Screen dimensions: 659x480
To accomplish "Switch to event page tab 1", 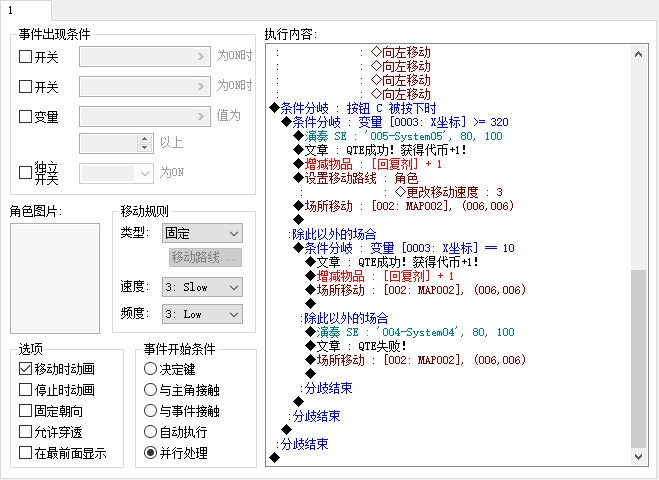I will [x=26, y=11].
